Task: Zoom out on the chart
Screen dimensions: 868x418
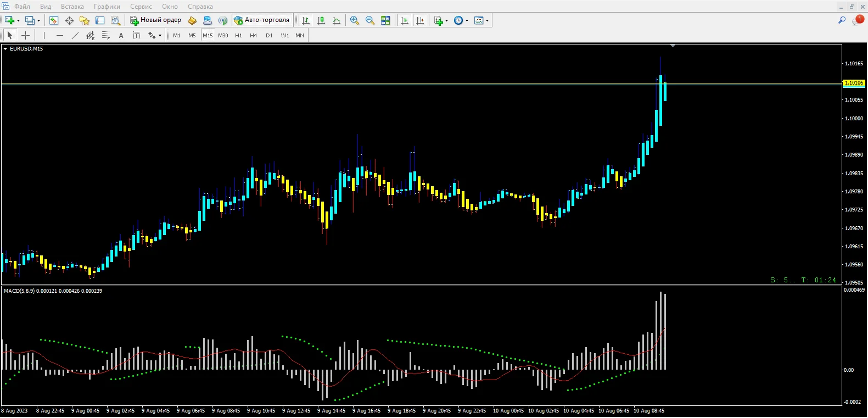Action: pyautogui.click(x=370, y=20)
